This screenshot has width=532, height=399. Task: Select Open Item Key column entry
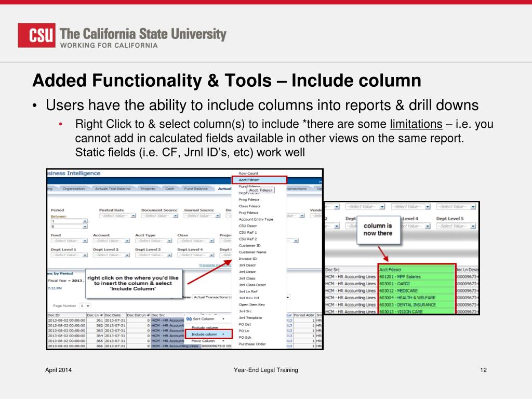252,304
